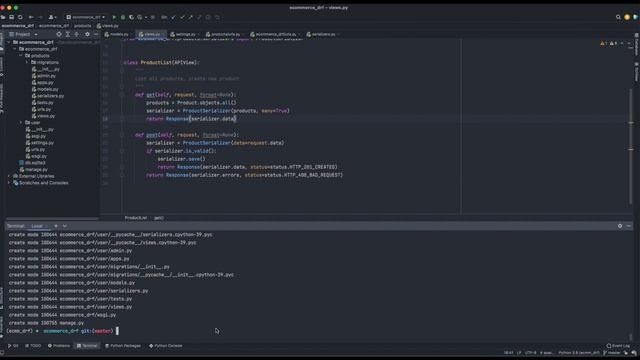Open settings.py in project tree

click(x=40, y=143)
